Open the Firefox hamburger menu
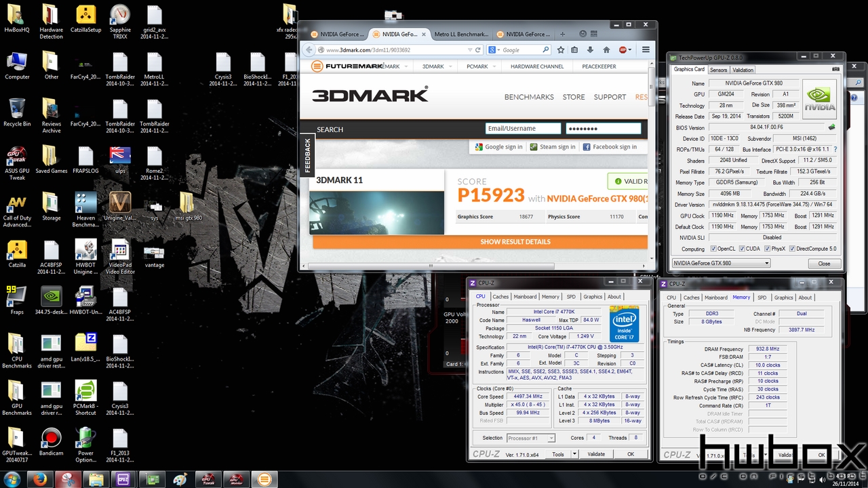 tap(646, 49)
